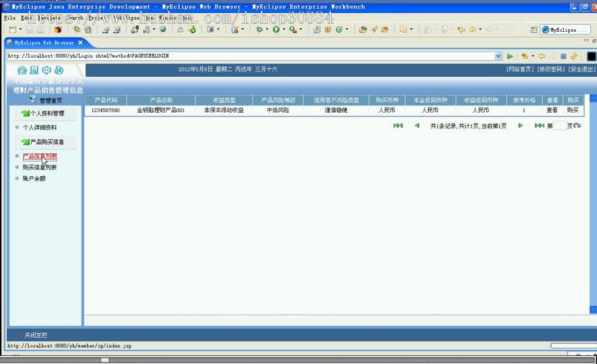Click the page number input field
Image resolution: width=597 pixels, height=364 pixels.
pos(560,126)
